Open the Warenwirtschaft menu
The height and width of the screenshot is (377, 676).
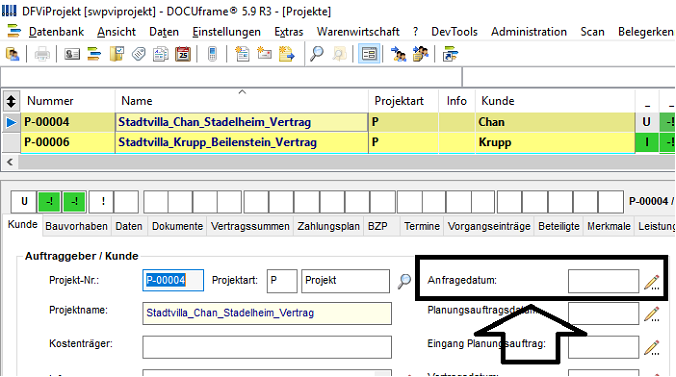(358, 32)
